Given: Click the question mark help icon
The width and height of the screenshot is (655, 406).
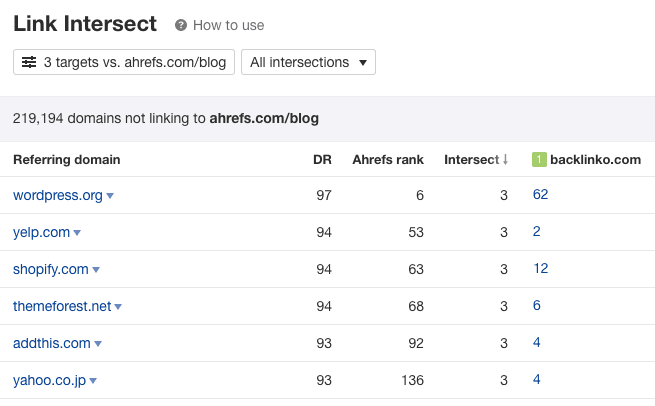Looking at the screenshot, I should [180, 25].
